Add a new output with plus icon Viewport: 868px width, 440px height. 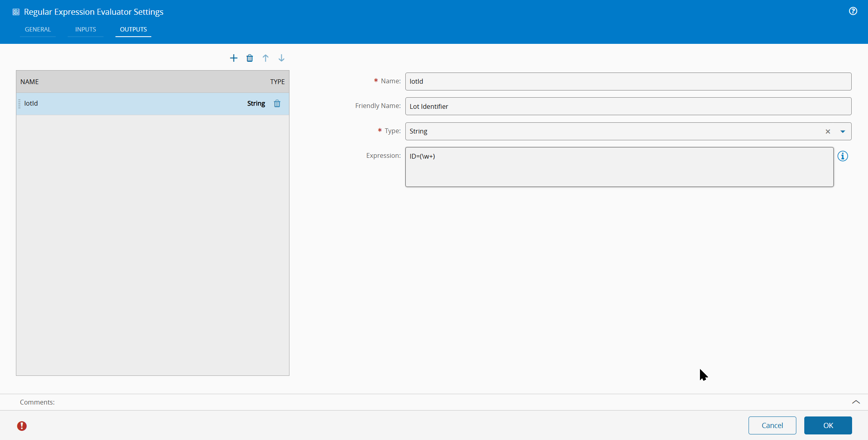click(234, 58)
